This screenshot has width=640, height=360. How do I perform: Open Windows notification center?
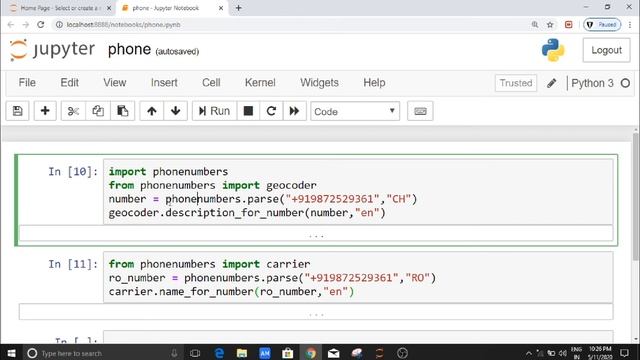click(x=624, y=353)
